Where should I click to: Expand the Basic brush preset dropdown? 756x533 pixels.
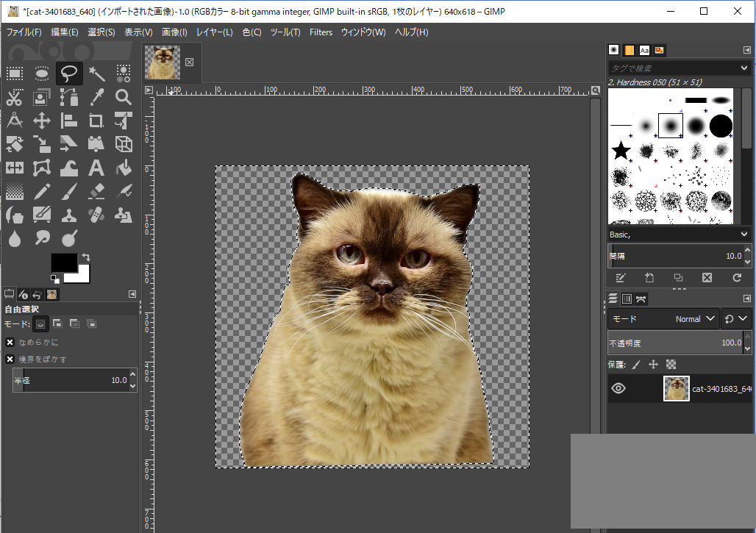(744, 234)
